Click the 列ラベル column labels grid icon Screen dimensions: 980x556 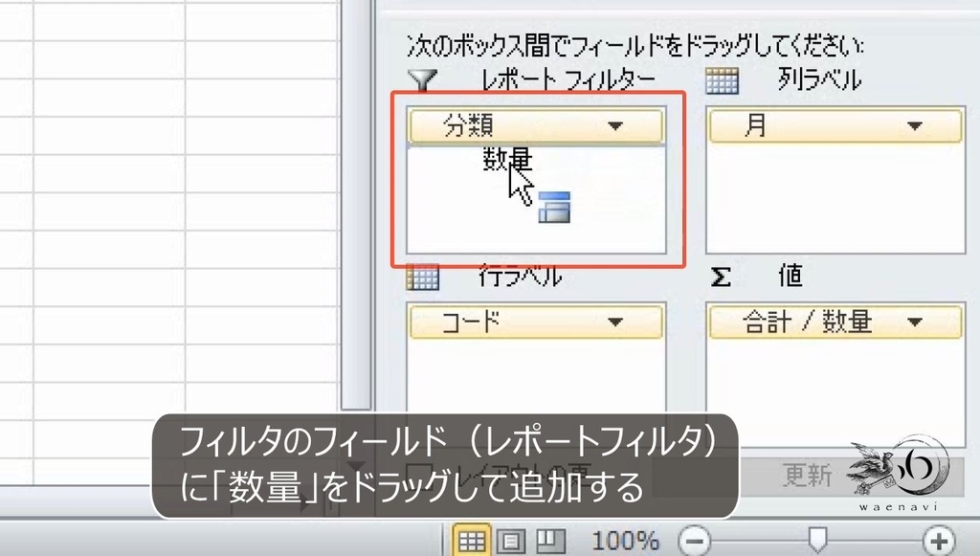tap(722, 80)
